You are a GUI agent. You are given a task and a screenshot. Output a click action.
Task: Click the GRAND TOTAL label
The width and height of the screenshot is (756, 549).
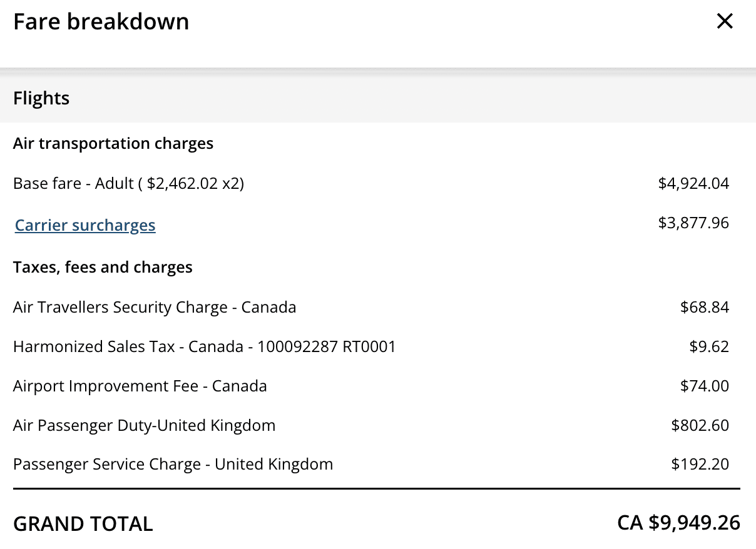pos(83,523)
